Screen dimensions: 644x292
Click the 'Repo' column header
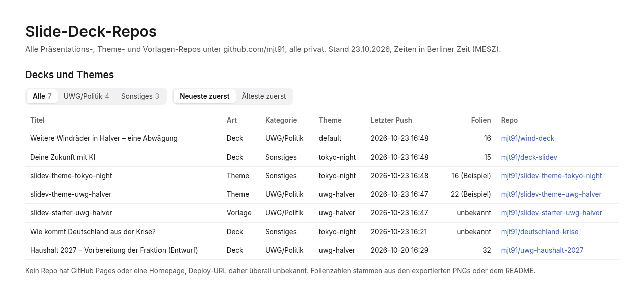tap(509, 120)
